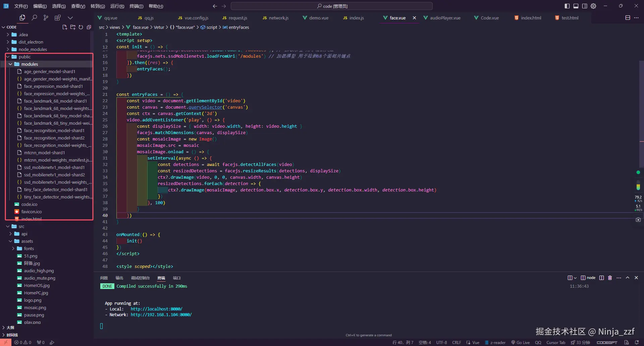644x346 pixels.
Task: Open the Explorer view icon
Action: coord(22,18)
